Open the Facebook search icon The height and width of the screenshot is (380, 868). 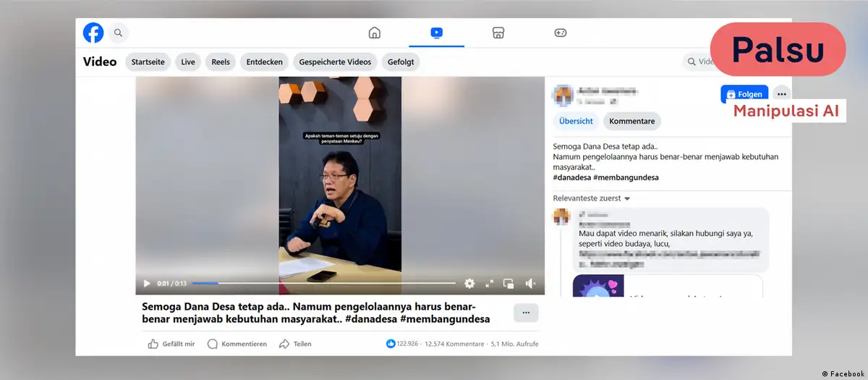click(118, 33)
